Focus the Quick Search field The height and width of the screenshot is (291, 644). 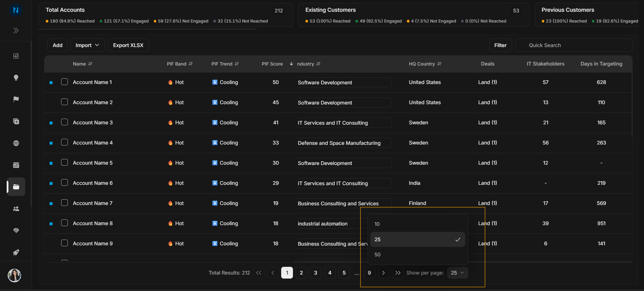[574, 45]
